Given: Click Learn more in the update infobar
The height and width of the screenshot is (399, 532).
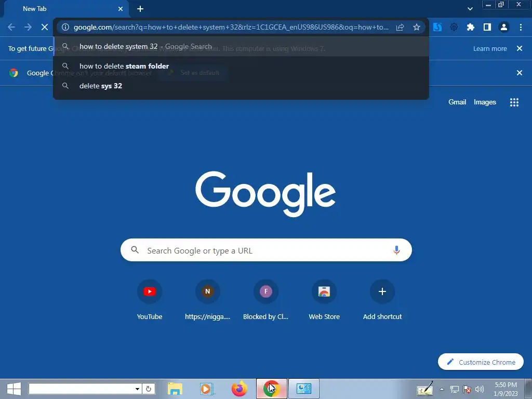Looking at the screenshot, I should coord(490,48).
